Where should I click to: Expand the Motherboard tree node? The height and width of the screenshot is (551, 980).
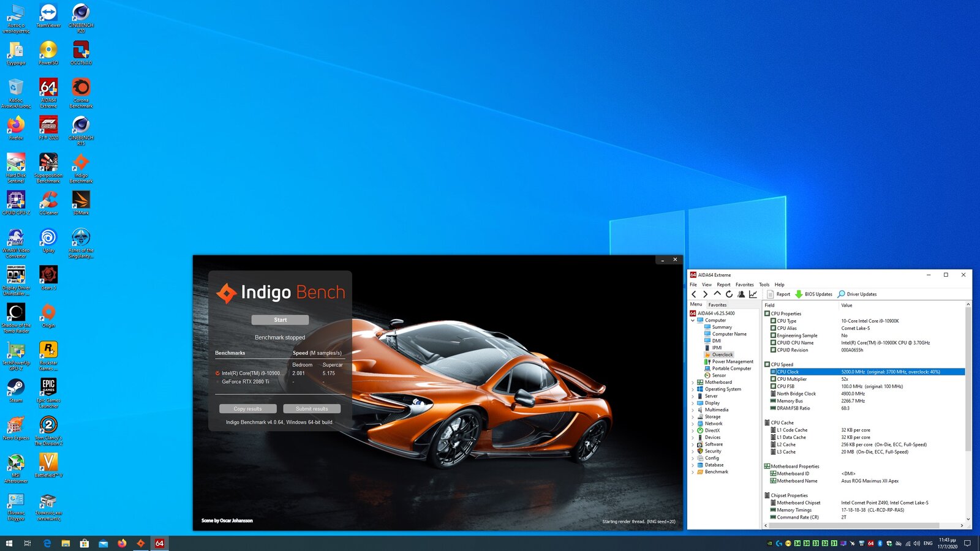click(693, 382)
